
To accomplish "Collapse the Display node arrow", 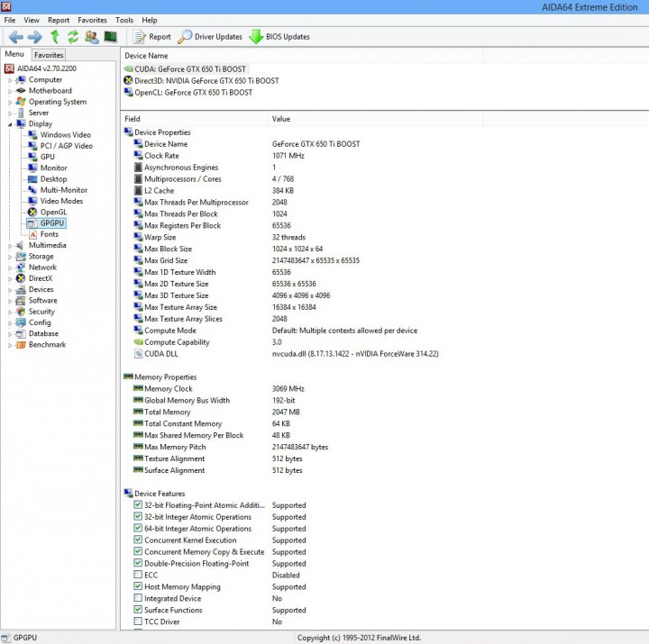I will tap(10, 124).
